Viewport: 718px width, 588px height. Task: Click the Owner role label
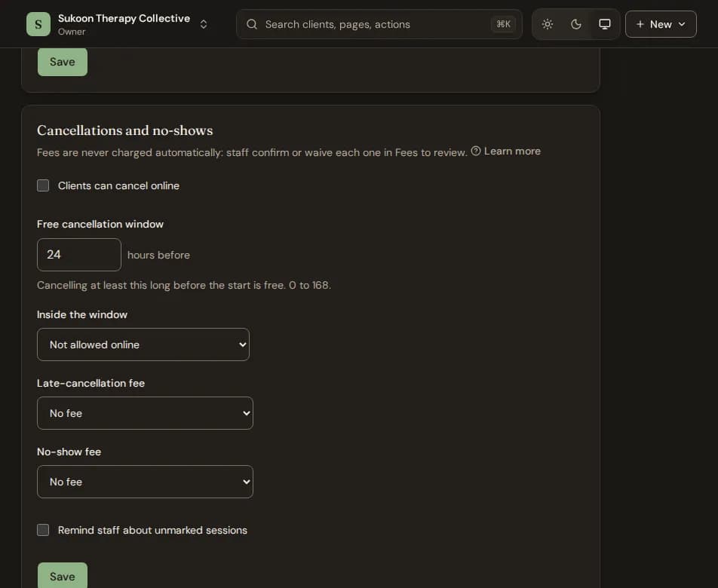click(x=72, y=32)
